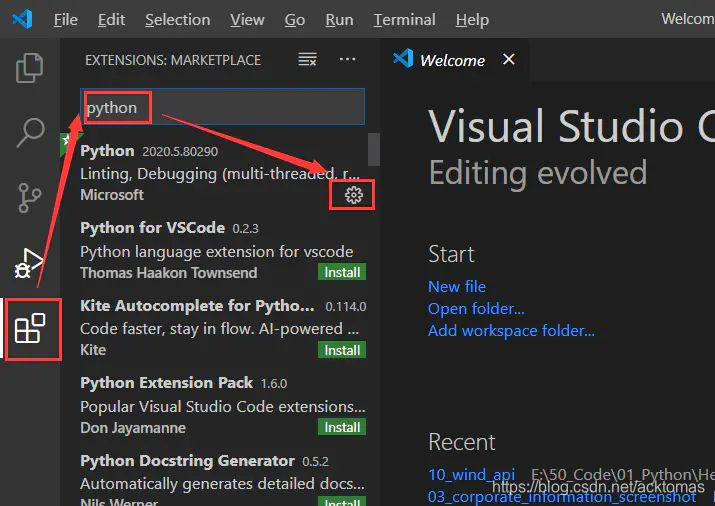This screenshot has width=715, height=506.
Task: Open the Selection menu
Action: pyautogui.click(x=177, y=20)
